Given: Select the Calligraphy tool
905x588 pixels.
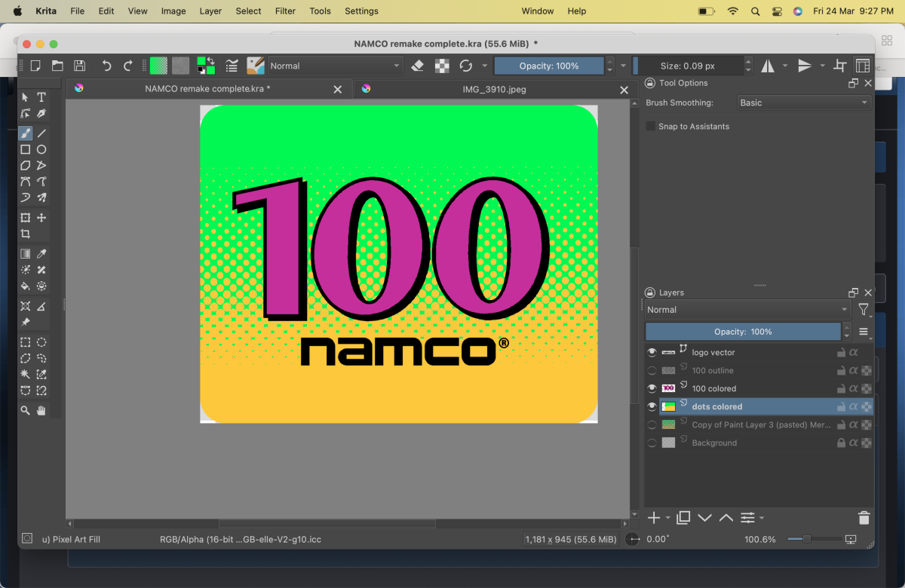Looking at the screenshot, I should coord(41,113).
